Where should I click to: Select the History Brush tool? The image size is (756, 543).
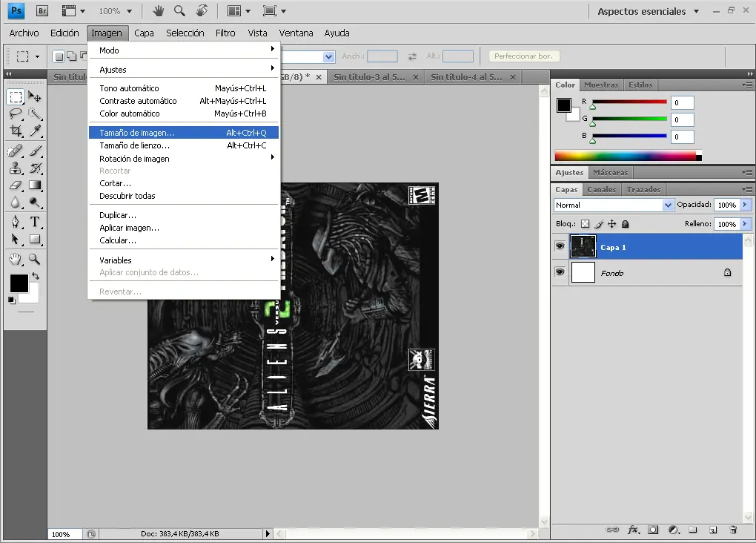point(35,168)
